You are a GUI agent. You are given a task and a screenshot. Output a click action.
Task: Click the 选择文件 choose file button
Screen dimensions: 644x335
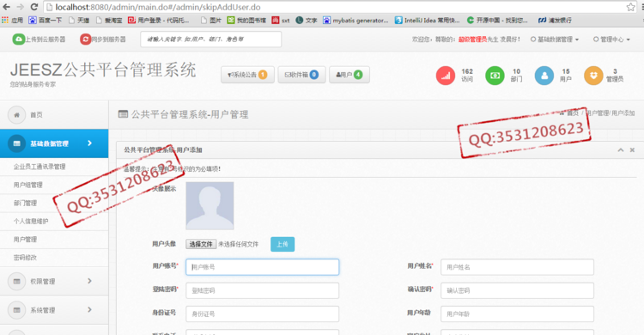(x=201, y=244)
